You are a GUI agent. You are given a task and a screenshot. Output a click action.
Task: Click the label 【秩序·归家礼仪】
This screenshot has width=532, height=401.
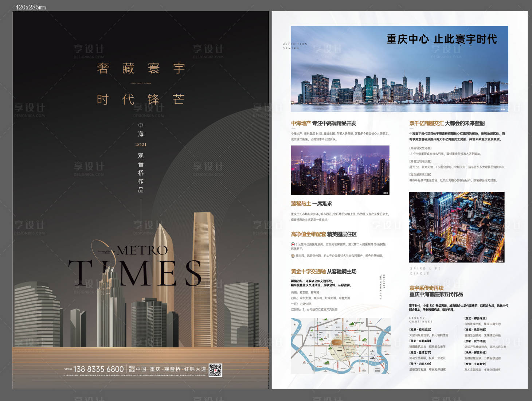click(420, 363)
